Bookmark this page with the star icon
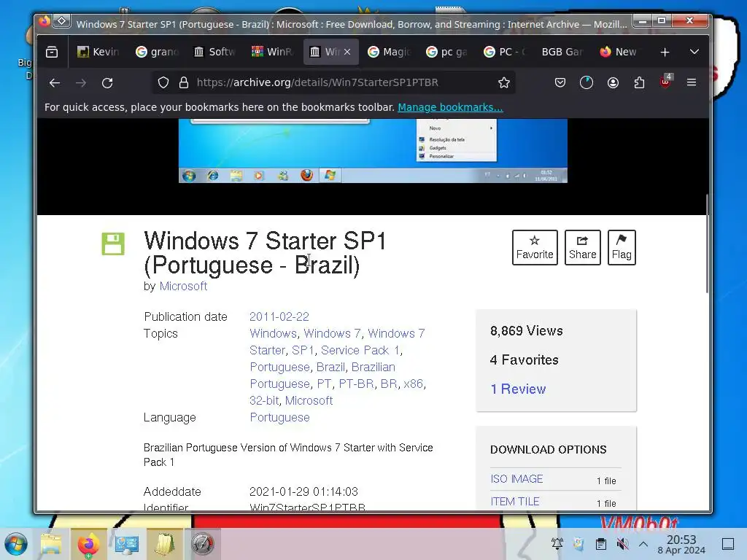This screenshot has height=560, width=747. coord(504,83)
